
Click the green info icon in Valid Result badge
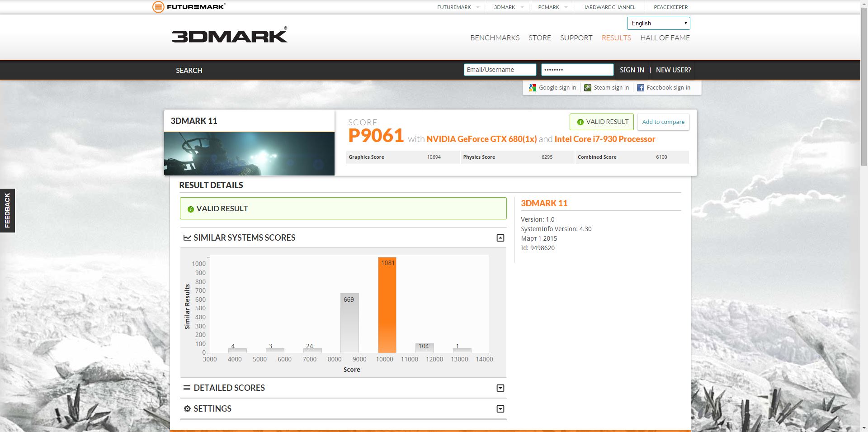pyautogui.click(x=580, y=122)
